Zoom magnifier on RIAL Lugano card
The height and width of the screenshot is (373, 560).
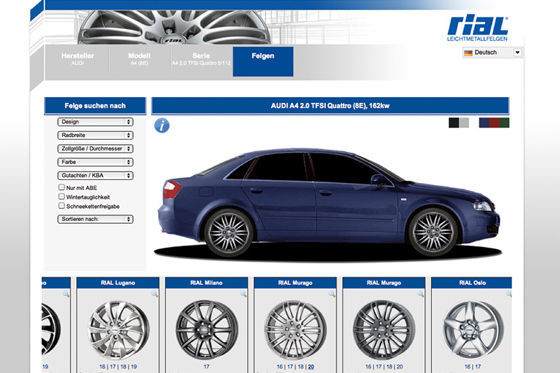(x=155, y=294)
